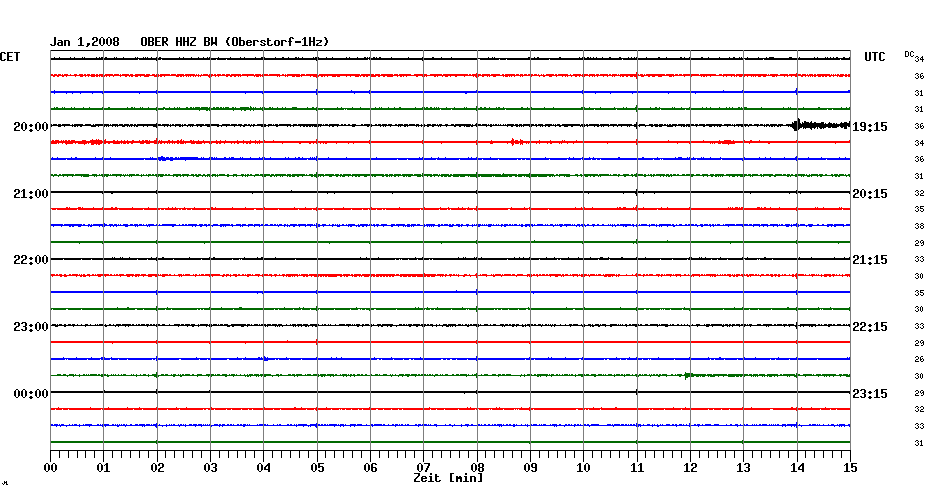Click minute axis label "06"
Viewport: 930px width, 494px height.
pyautogui.click(x=370, y=468)
